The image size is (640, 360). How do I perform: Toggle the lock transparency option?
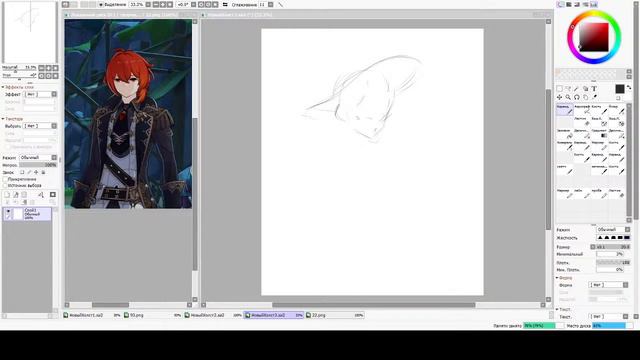point(22,172)
